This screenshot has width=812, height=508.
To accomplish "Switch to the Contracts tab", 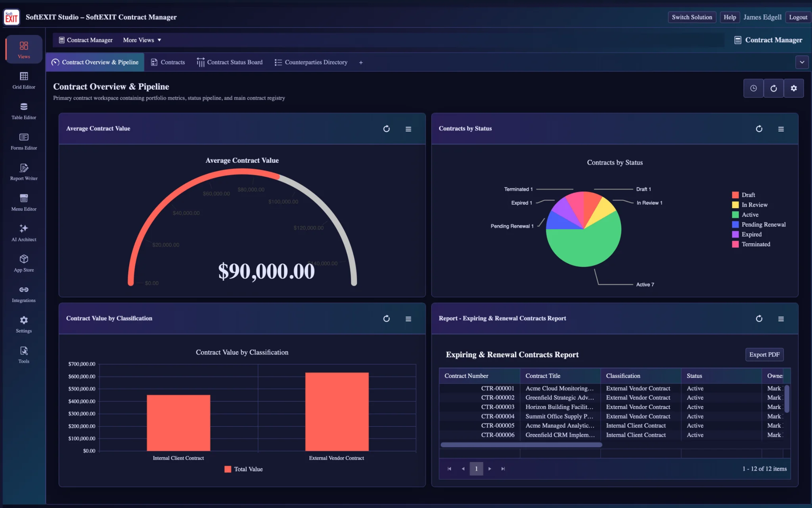I will [168, 62].
